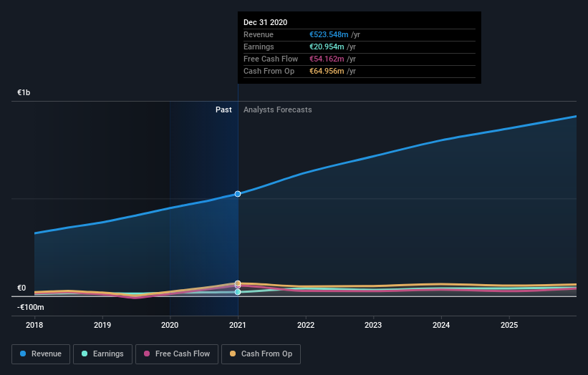Click the Cash From Op label in tooltip
The height and width of the screenshot is (375, 588).
269,71
